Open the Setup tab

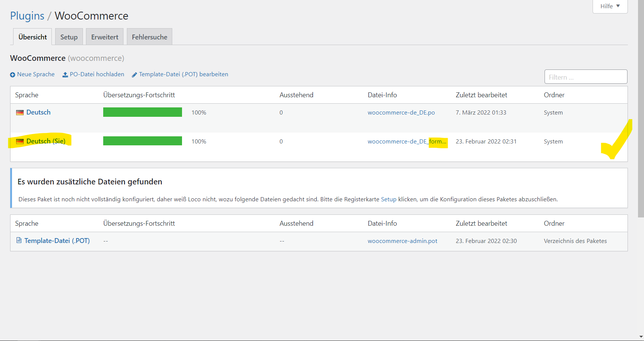(x=69, y=37)
